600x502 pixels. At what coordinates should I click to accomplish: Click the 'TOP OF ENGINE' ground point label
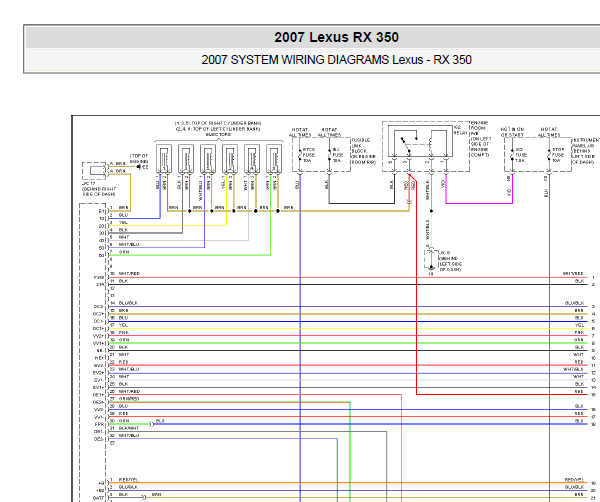coord(139,159)
